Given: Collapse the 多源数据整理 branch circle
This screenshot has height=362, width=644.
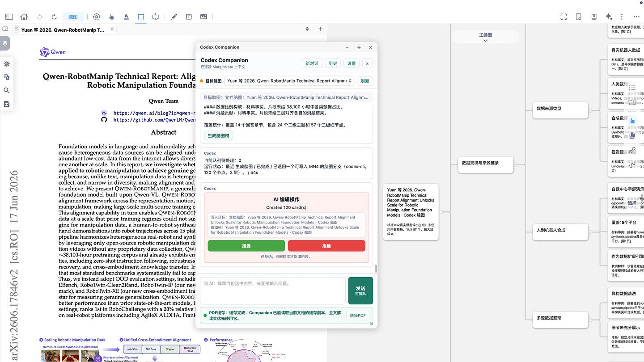Looking at the screenshot, I should (590, 319).
